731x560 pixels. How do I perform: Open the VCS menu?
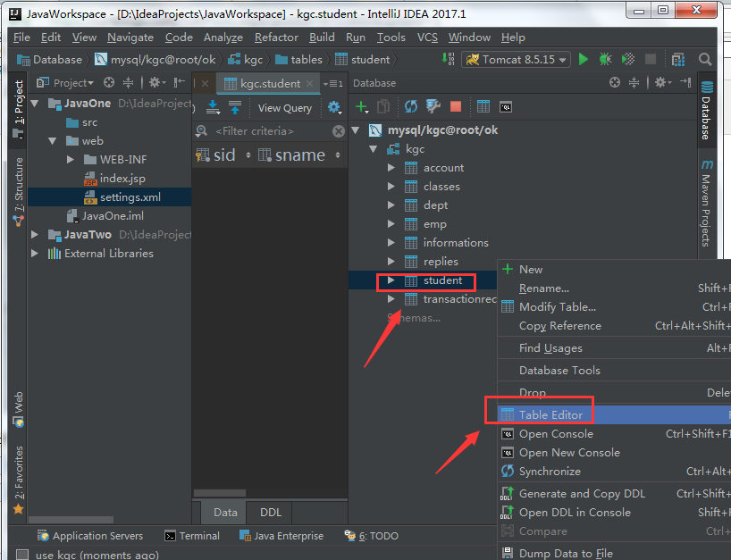427,38
